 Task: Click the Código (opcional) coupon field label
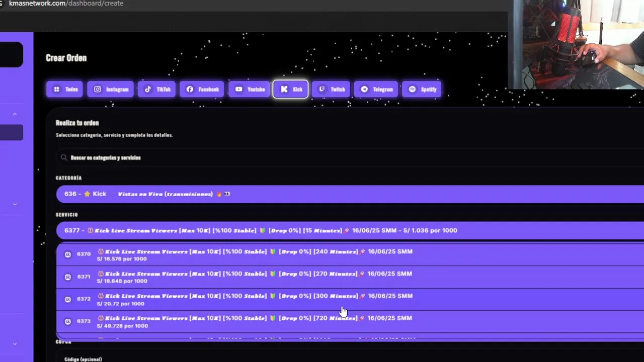coord(83,359)
